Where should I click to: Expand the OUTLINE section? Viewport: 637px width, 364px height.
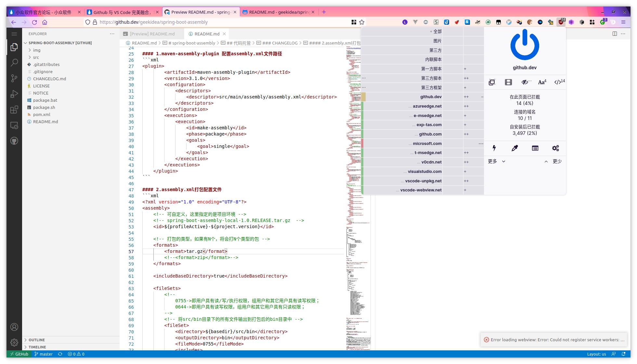[x=36, y=340]
